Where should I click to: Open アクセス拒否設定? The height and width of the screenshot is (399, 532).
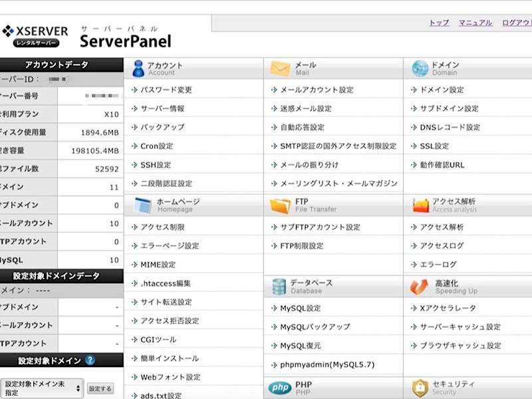click(170, 321)
